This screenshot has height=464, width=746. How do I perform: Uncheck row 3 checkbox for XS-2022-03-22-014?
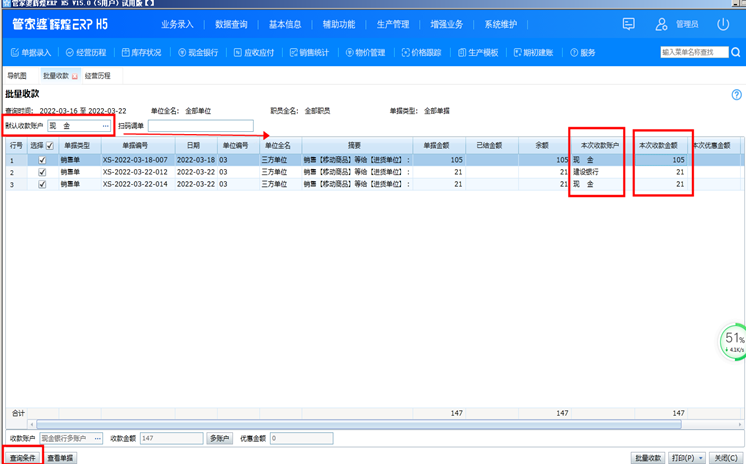[41, 185]
